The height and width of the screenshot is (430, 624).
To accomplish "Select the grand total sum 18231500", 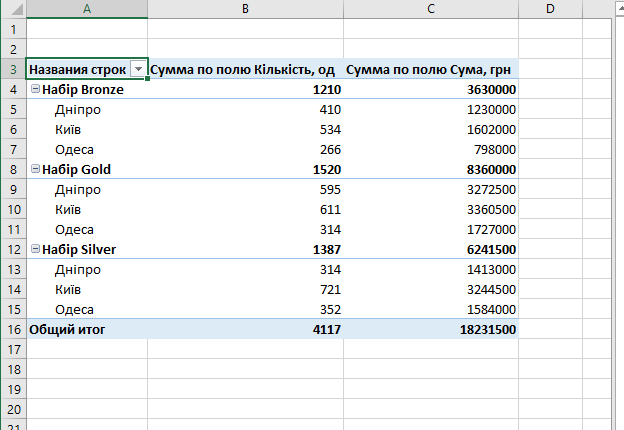I will tap(431, 329).
